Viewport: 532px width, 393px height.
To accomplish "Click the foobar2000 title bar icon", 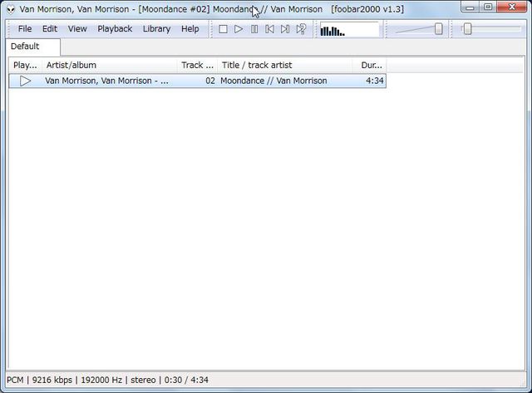I will coord(11,9).
